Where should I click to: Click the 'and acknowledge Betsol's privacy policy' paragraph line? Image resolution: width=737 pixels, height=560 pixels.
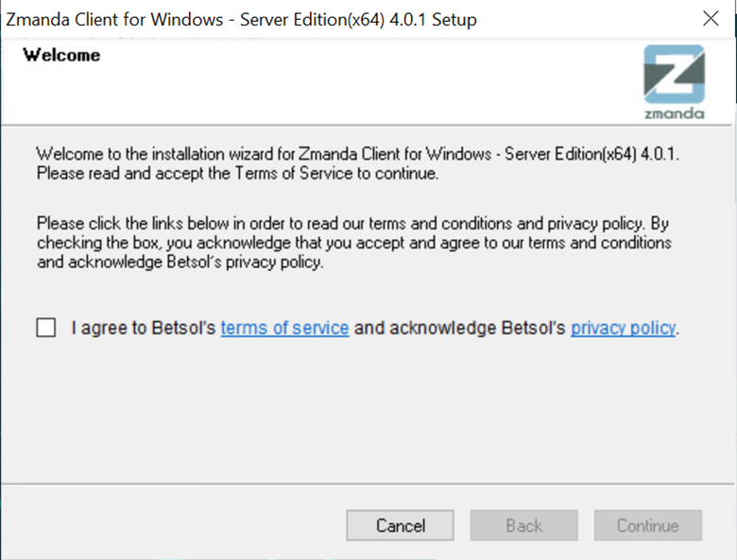(x=180, y=262)
